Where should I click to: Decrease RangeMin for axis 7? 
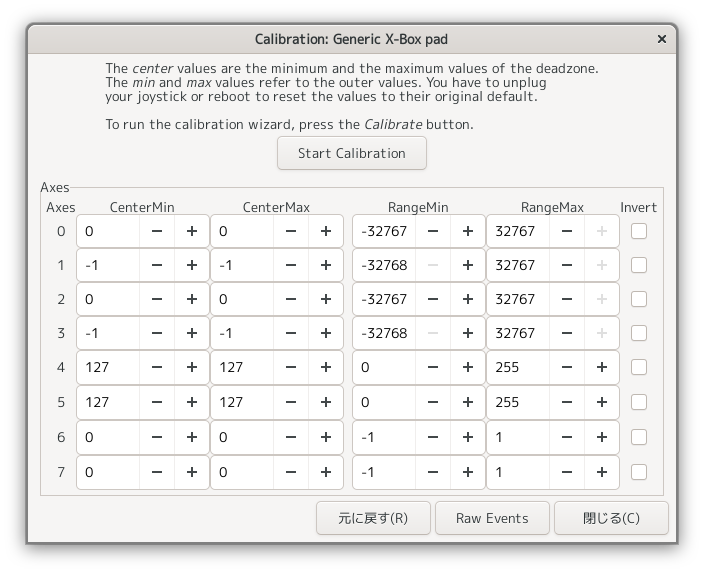(432, 472)
